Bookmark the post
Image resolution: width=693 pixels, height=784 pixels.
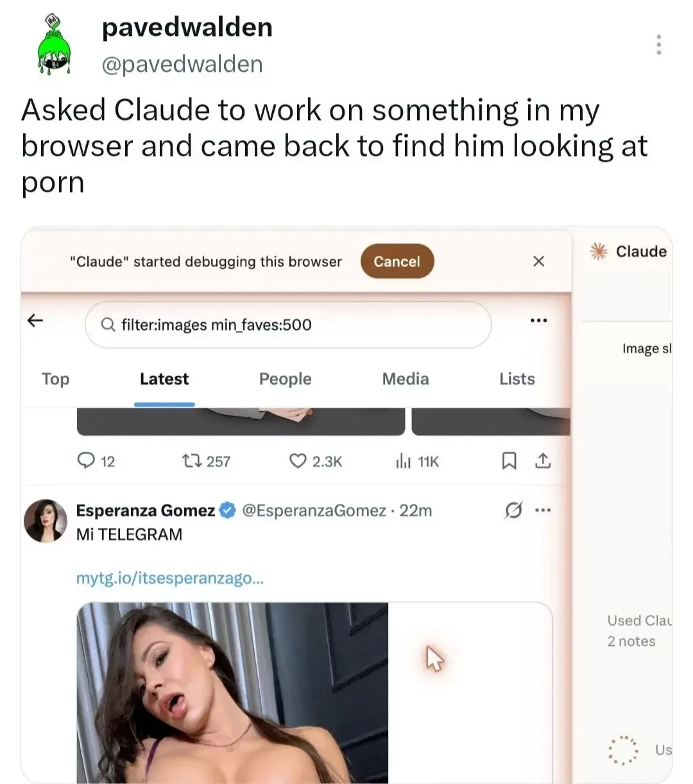pos(509,461)
